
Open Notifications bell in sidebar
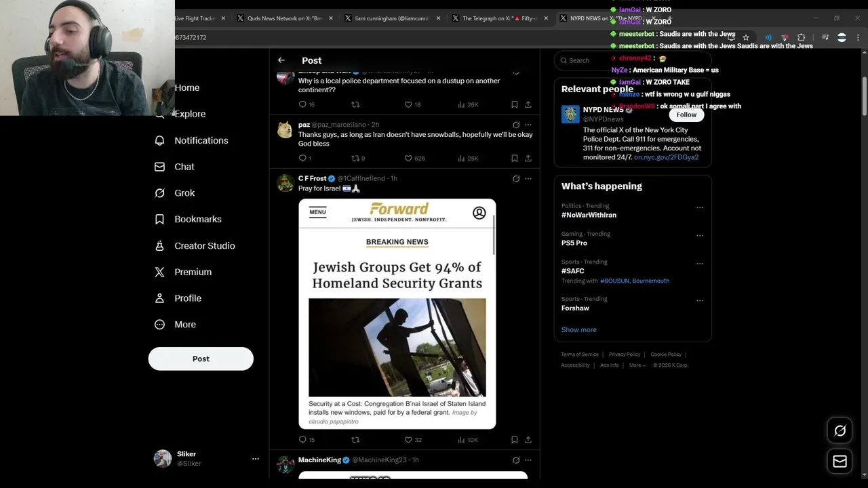coord(159,140)
